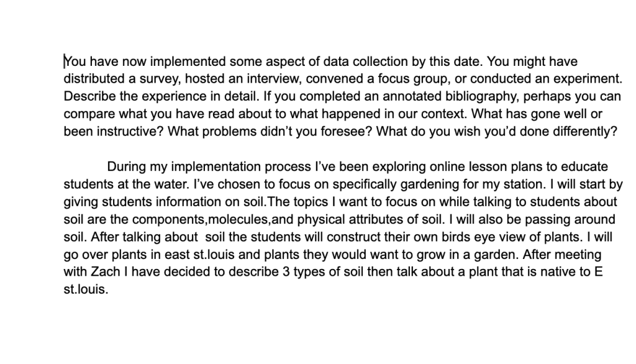Place cursor before the opening word "You"
The image size is (636, 364).
65,61
